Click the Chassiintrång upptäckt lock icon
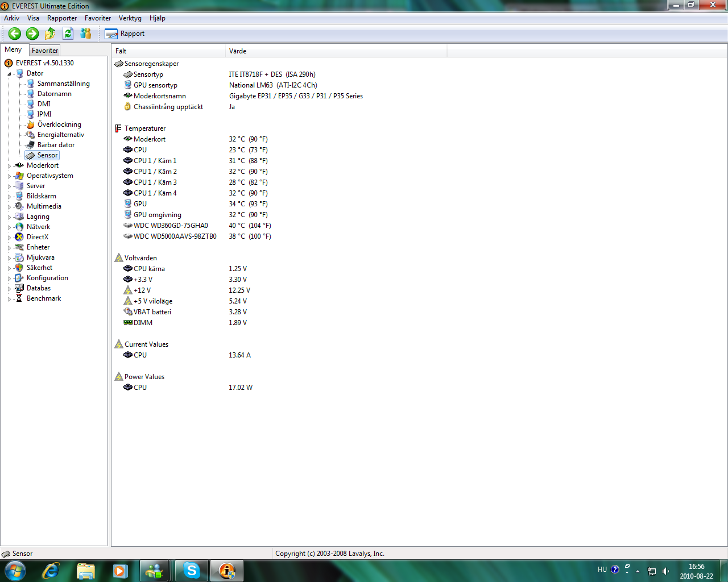728x582 pixels. coord(128,107)
